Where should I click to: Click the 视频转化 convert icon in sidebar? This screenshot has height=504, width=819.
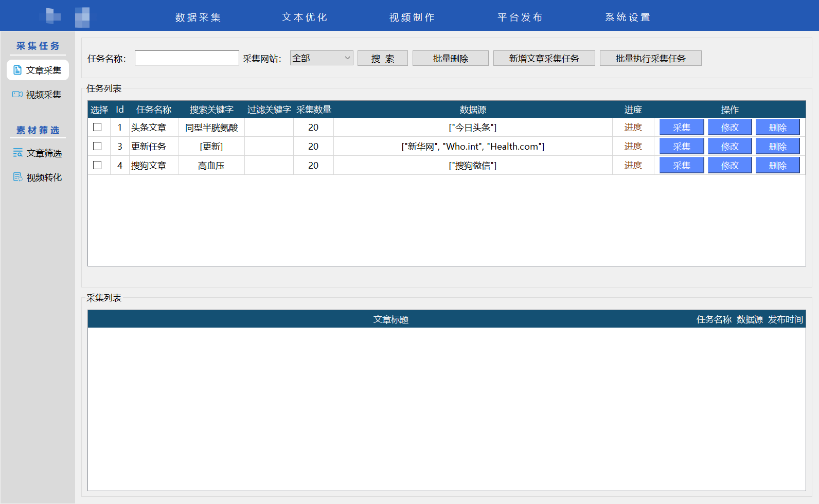coord(17,177)
